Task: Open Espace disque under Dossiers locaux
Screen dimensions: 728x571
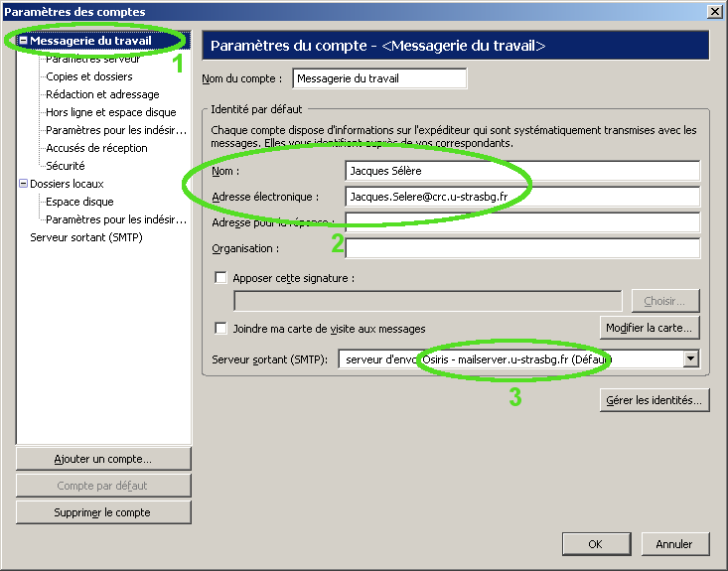Action: click(x=79, y=202)
